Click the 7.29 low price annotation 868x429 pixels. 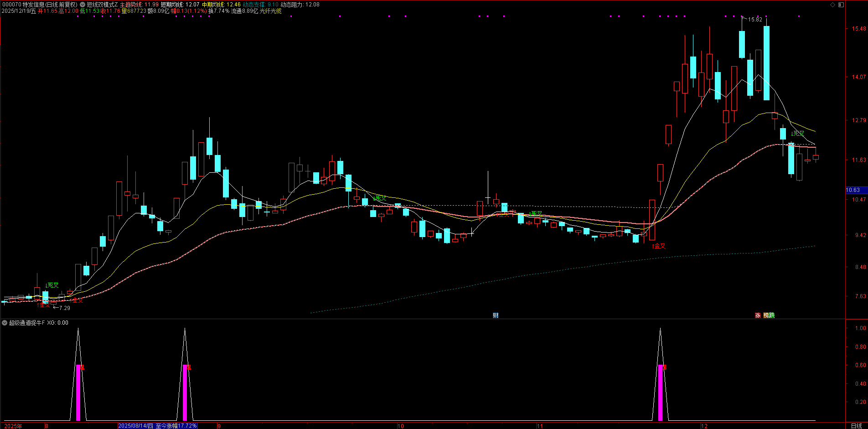[65, 308]
